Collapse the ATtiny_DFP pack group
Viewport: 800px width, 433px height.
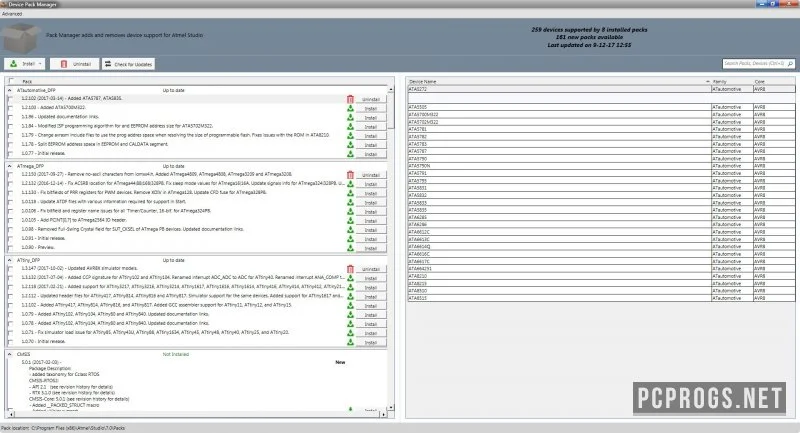click(x=10, y=260)
